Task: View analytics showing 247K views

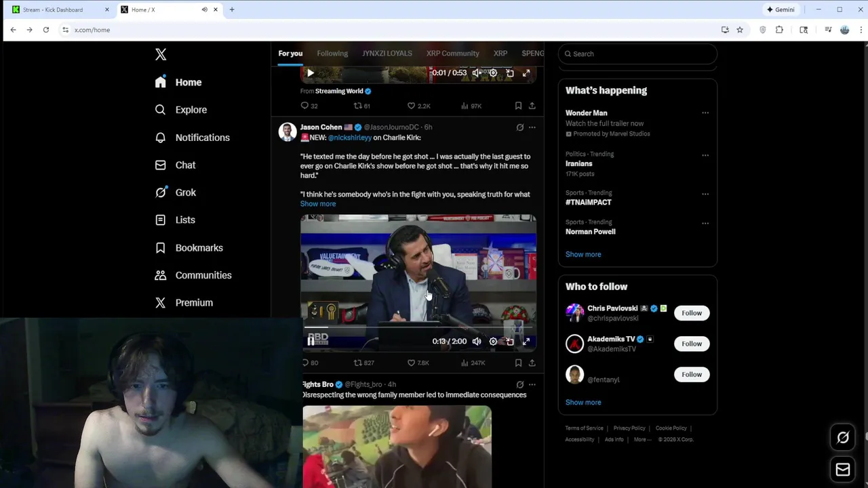Action: pyautogui.click(x=473, y=363)
